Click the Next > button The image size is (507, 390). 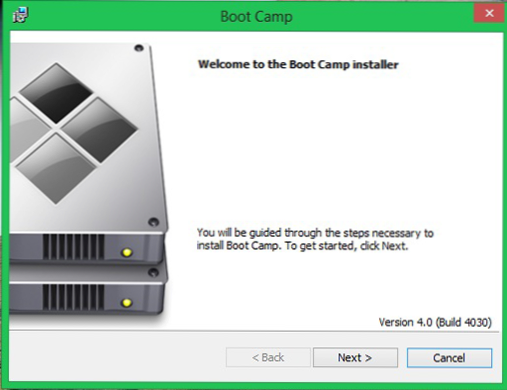355,358
